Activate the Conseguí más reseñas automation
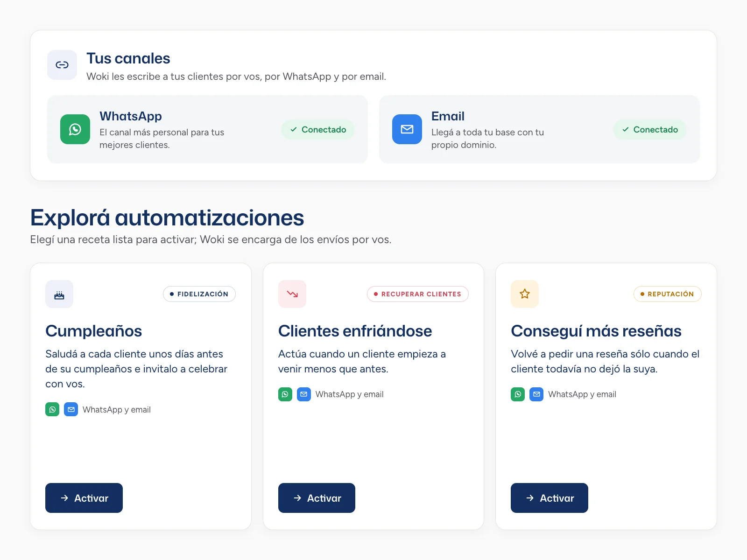 pos(550,498)
